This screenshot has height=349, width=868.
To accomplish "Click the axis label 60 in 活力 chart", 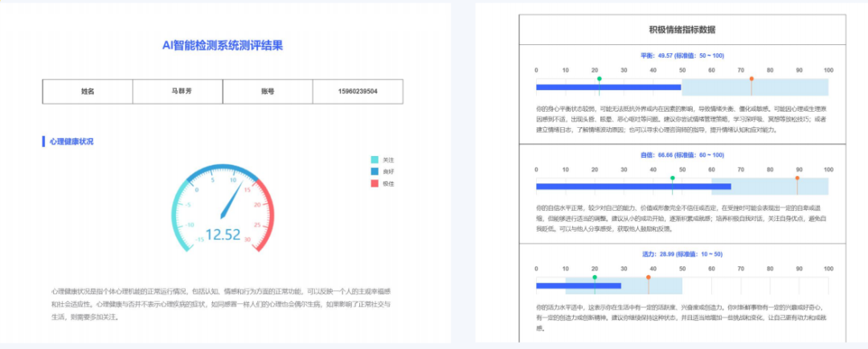I will (x=711, y=269).
